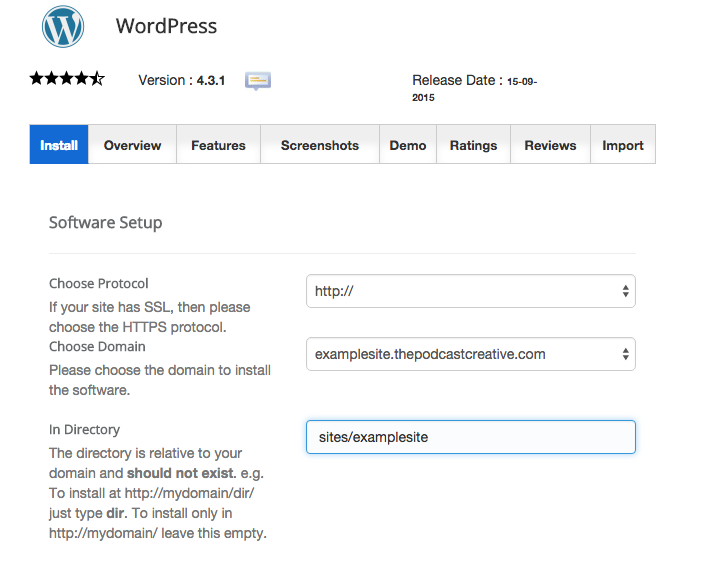The width and height of the screenshot is (712, 576).
Task: Open the Choose Protocol http:// dropdown
Action: point(471,291)
